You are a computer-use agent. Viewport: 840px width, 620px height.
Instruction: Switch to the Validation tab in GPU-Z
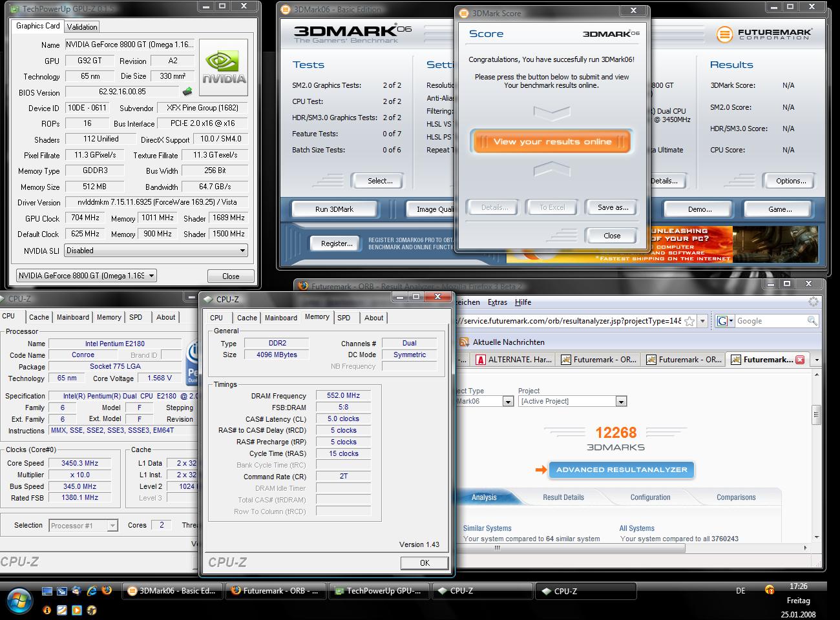click(x=82, y=26)
